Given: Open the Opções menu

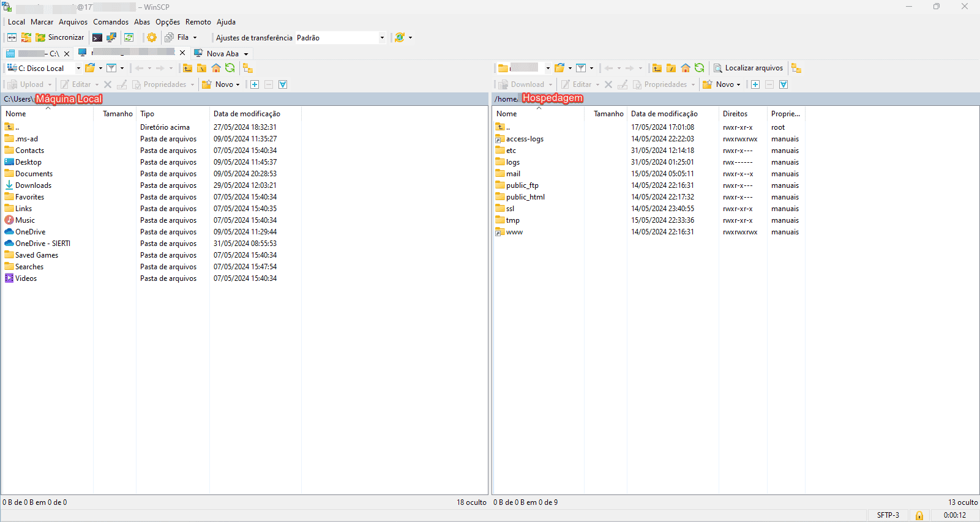Looking at the screenshot, I should [x=167, y=22].
